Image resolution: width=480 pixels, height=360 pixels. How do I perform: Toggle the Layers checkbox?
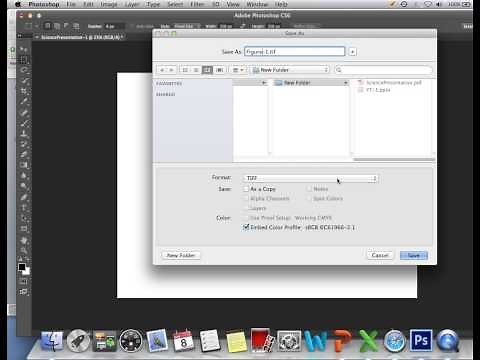[246, 208]
